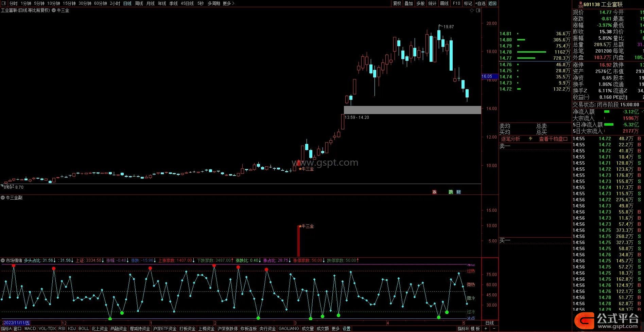Click the green 跌 marker below the chart

pyautogui.click(x=451, y=192)
